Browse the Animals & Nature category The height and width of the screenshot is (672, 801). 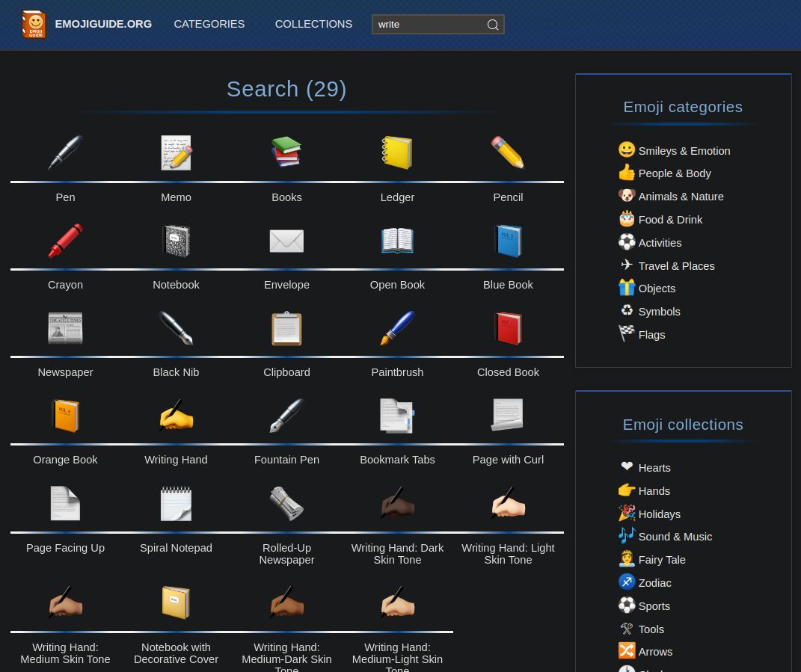680,197
